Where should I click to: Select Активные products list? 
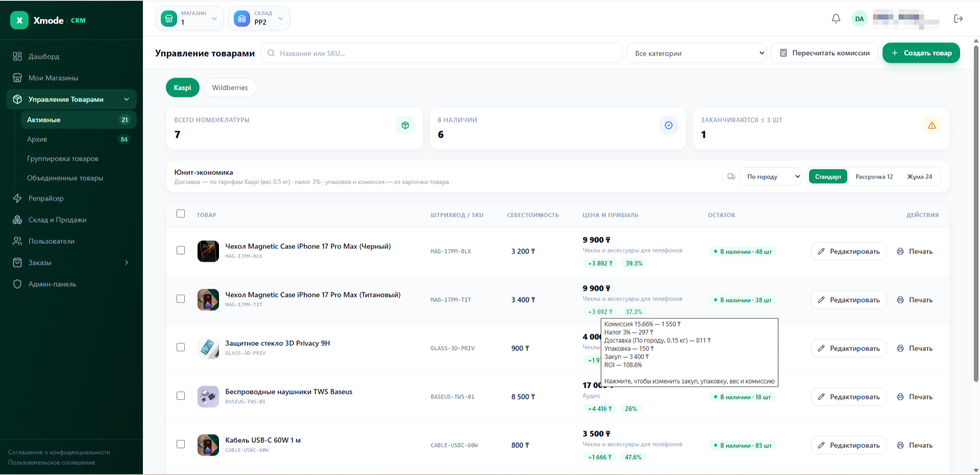pos(79,120)
